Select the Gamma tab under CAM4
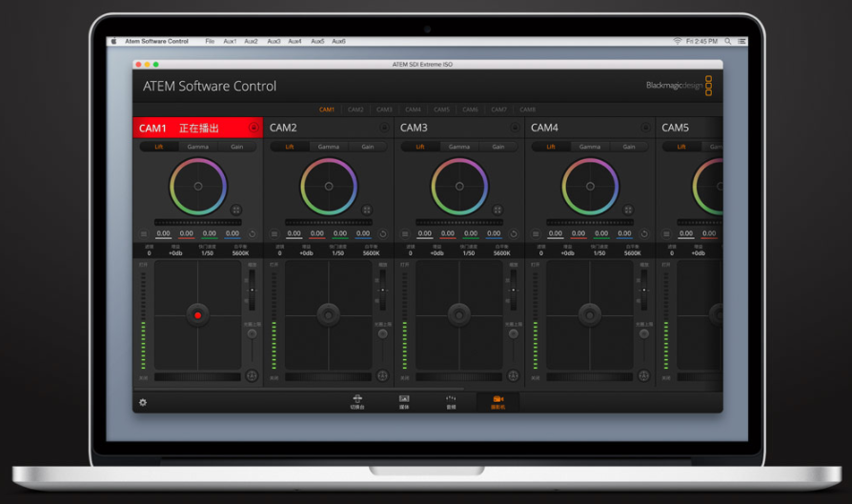This screenshot has width=852, height=504. coord(590,147)
